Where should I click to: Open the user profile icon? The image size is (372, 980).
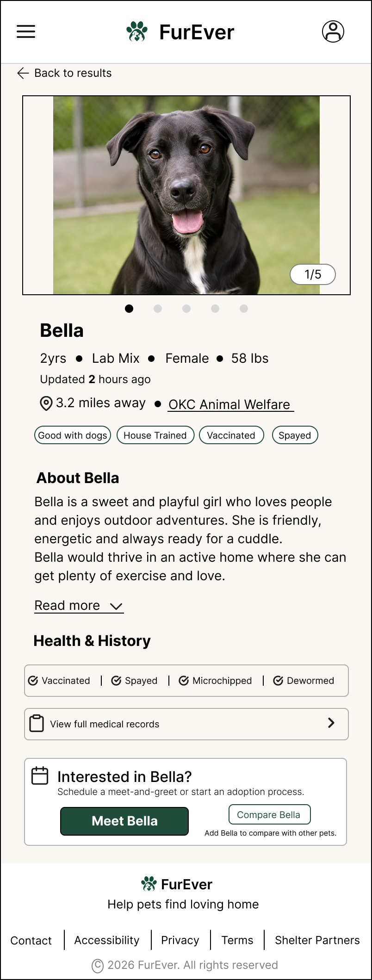pos(333,31)
